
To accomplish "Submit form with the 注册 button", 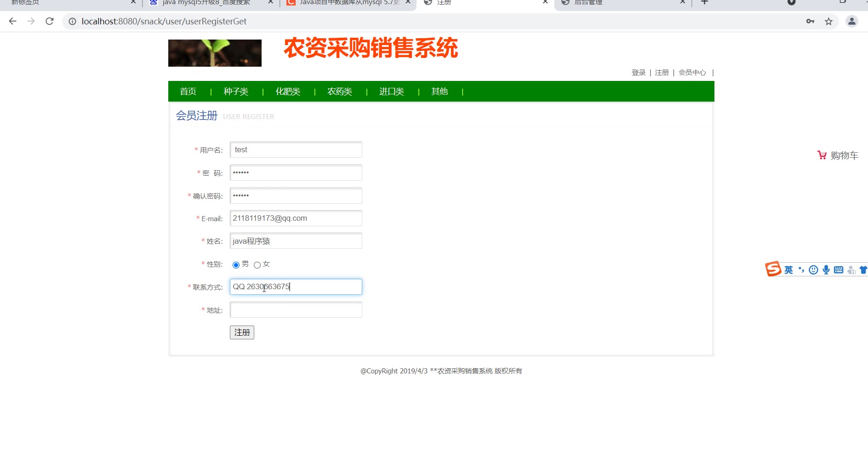I will coord(242,332).
